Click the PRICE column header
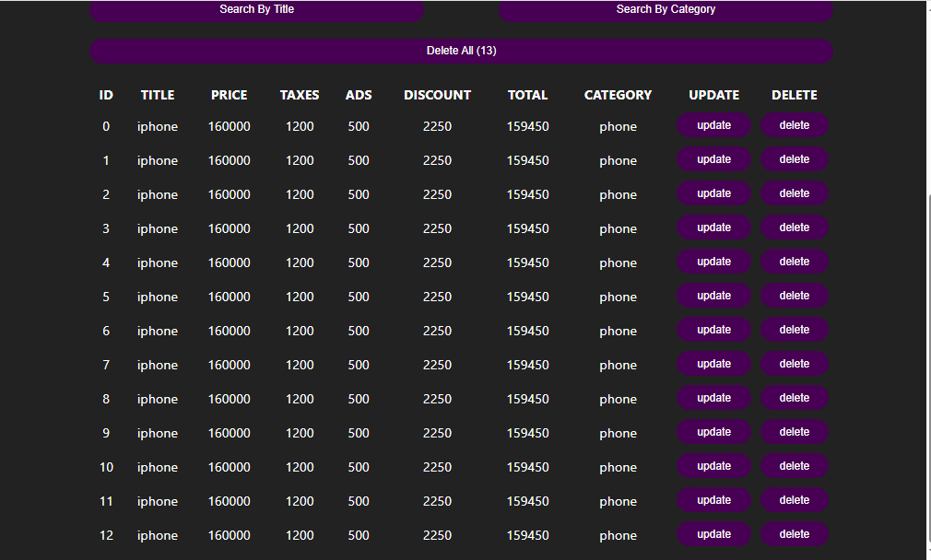Viewport: 931px width, 560px height. (230, 95)
